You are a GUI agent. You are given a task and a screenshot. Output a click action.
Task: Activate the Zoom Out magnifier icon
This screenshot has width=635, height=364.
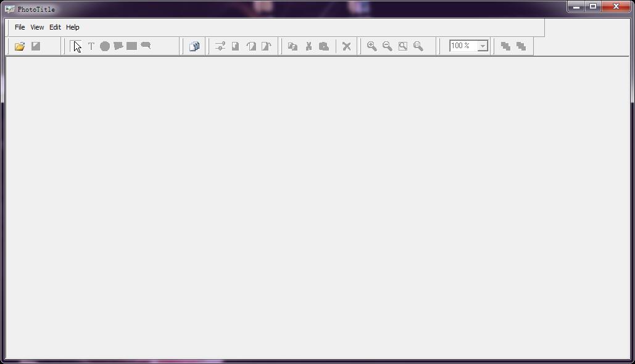387,46
